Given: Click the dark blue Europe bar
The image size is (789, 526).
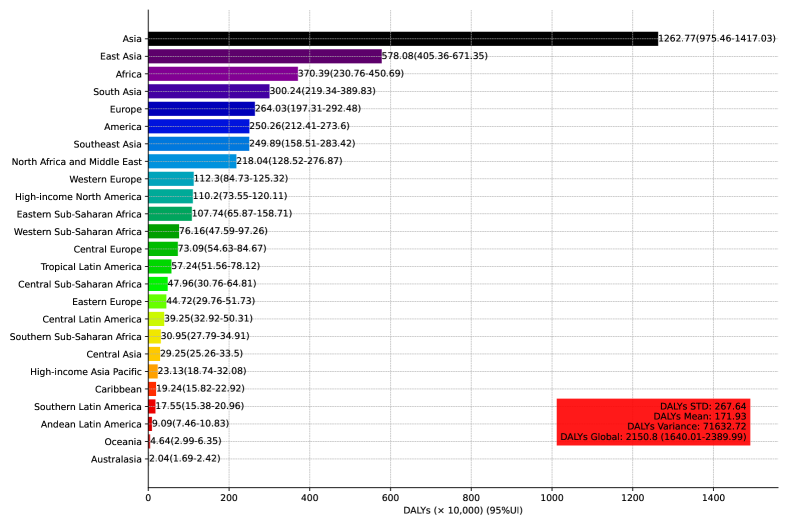Looking at the screenshot, I should point(202,109).
